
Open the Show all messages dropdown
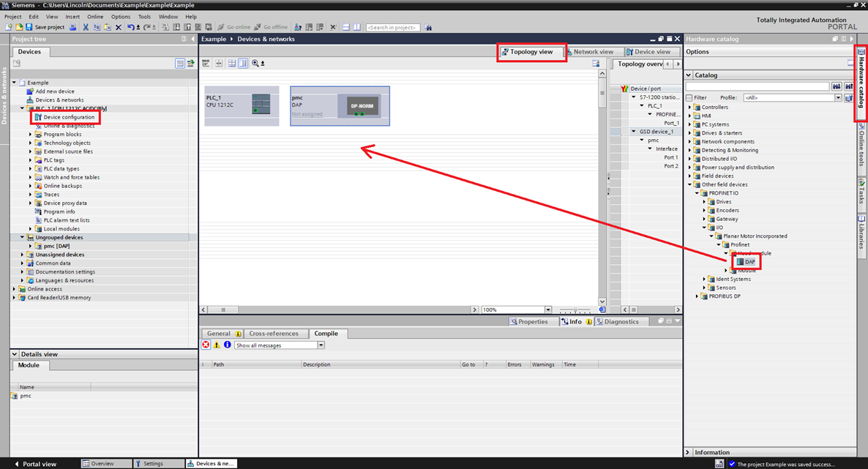321,345
